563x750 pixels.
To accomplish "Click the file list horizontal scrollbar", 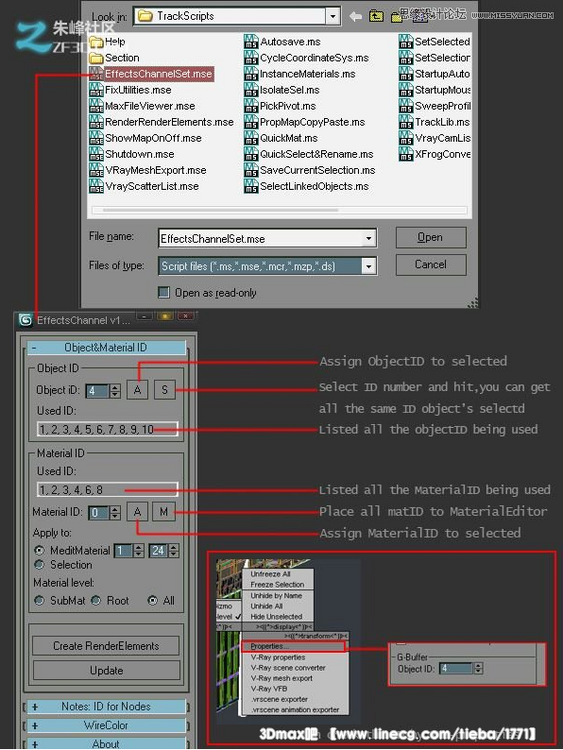I will pyautogui.click(x=280, y=210).
